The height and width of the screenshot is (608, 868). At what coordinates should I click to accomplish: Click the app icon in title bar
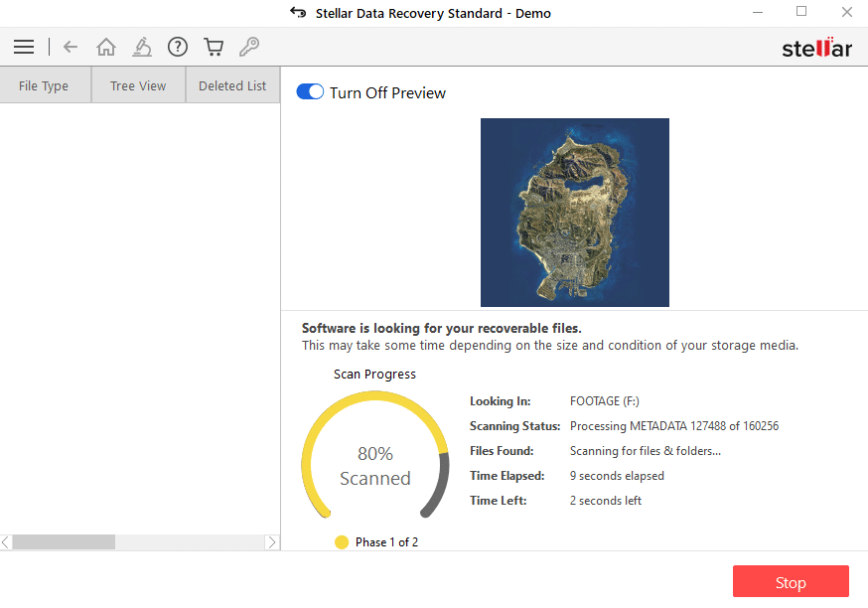[x=298, y=13]
